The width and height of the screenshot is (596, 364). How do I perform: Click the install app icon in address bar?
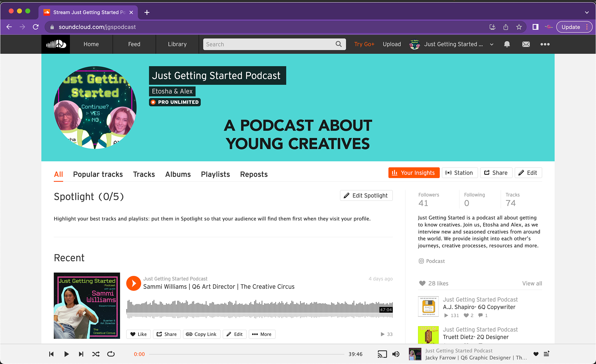[492, 27]
